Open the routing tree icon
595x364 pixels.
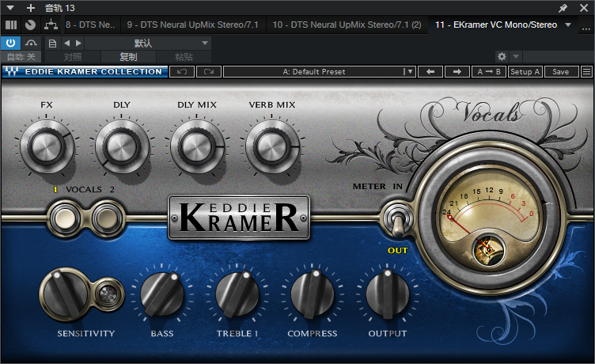(x=51, y=25)
